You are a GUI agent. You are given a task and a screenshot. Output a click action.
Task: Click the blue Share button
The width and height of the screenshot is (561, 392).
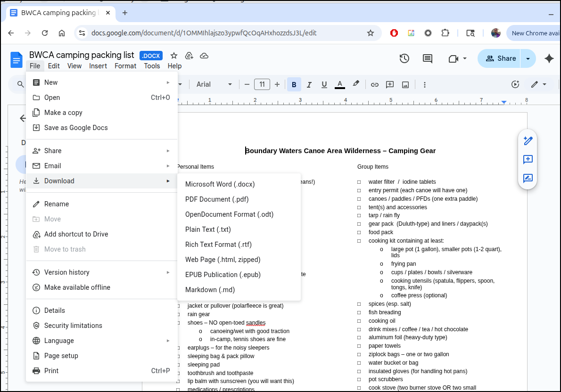pos(501,58)
